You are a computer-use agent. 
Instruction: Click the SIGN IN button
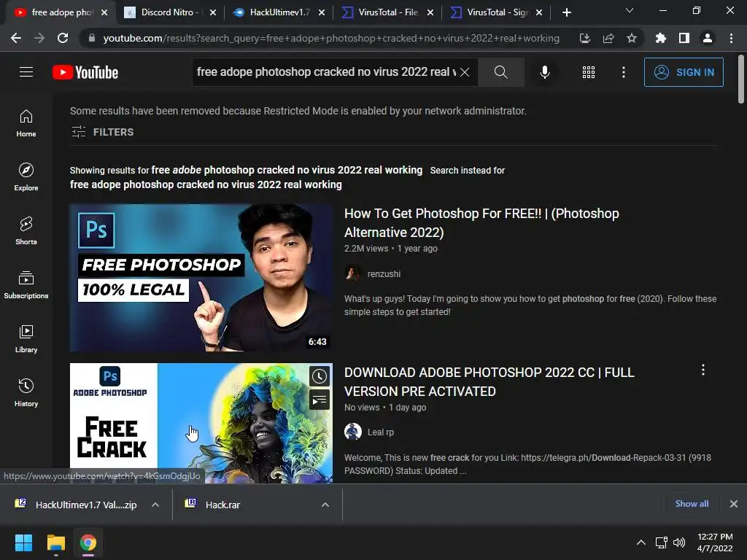(683, 72)
